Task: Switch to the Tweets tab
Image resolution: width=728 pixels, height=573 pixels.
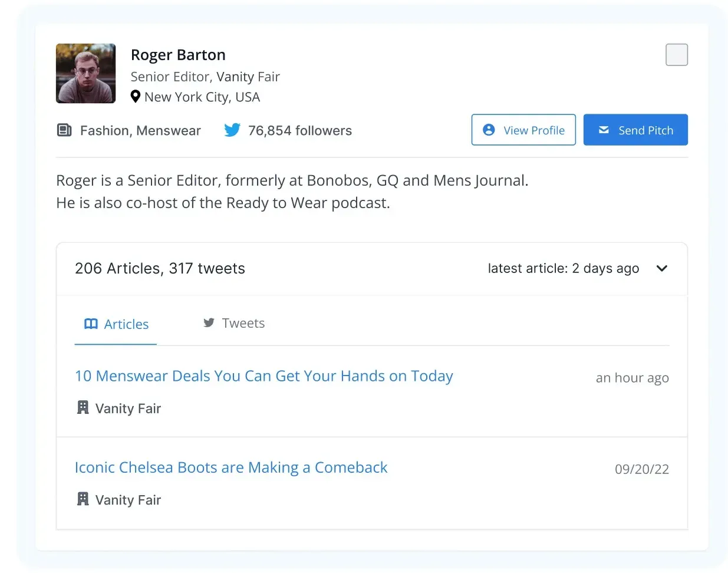Action: (x=234, y=323)
